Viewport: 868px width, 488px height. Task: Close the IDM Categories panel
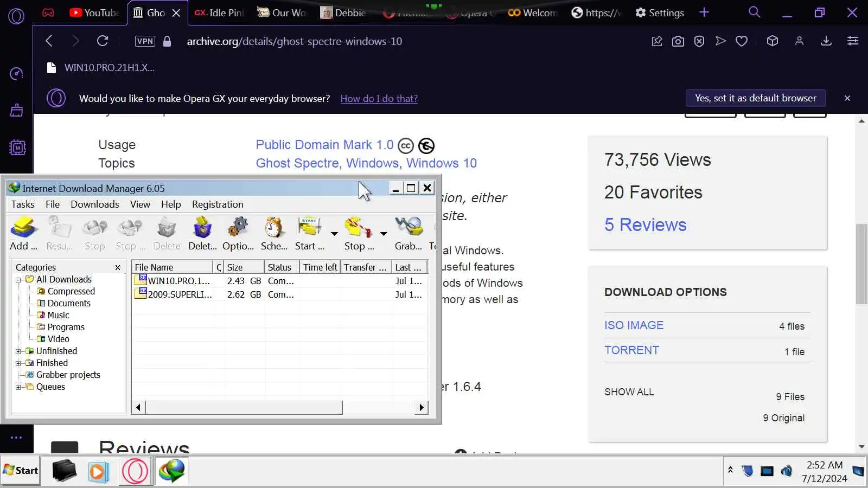pyautogui.click(x=118, y=267)
